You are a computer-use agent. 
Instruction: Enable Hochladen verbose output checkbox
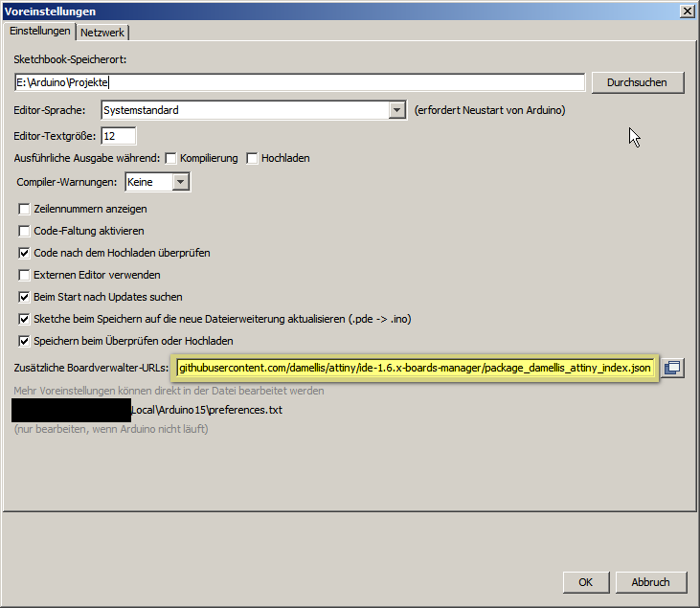pos(252,158)
